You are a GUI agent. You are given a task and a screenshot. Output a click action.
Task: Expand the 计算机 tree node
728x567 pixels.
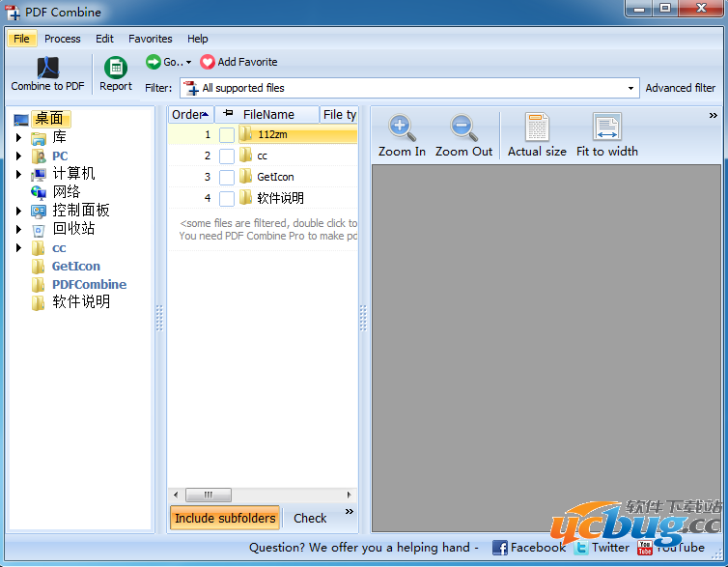point(18,175)
